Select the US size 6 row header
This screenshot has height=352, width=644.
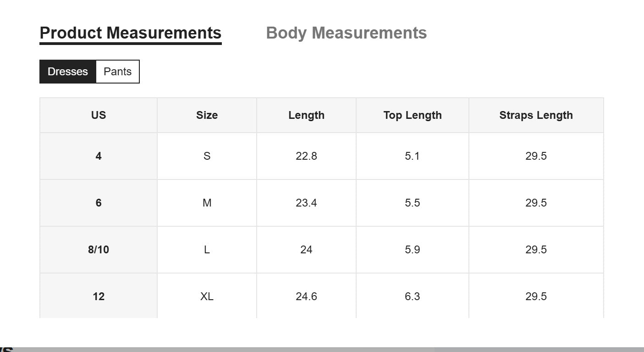coord(99,203)
